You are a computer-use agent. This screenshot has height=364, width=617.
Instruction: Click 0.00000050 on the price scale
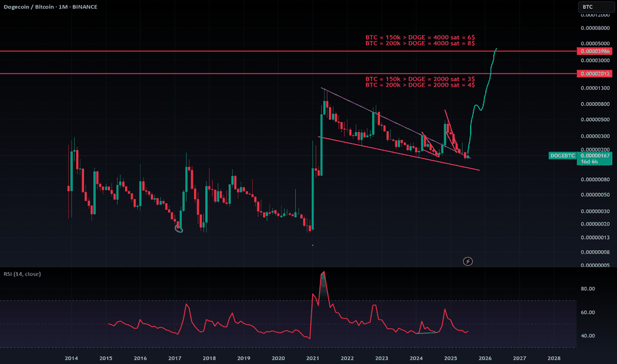click(595, 195)
